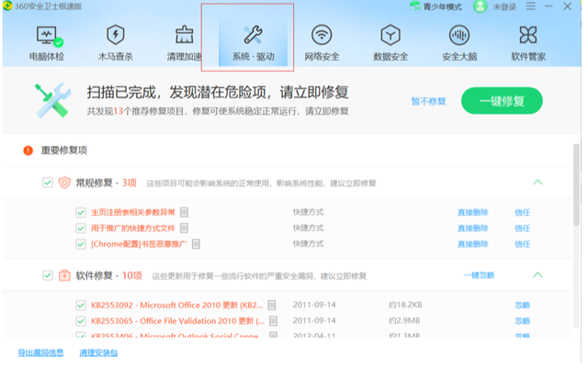Click 信任 for 用于推广的快捷方式文件
This screenshot has width=588, height=369.
523,229
